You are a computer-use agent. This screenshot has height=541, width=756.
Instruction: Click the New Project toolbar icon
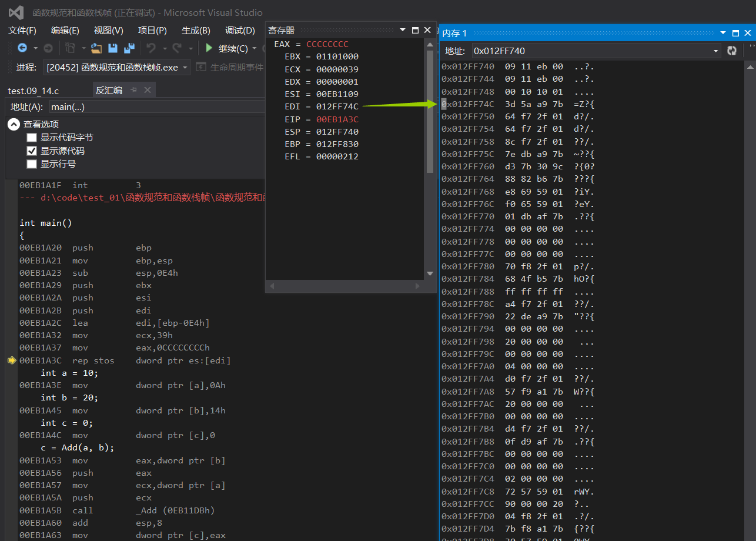(x=71, y=48)
